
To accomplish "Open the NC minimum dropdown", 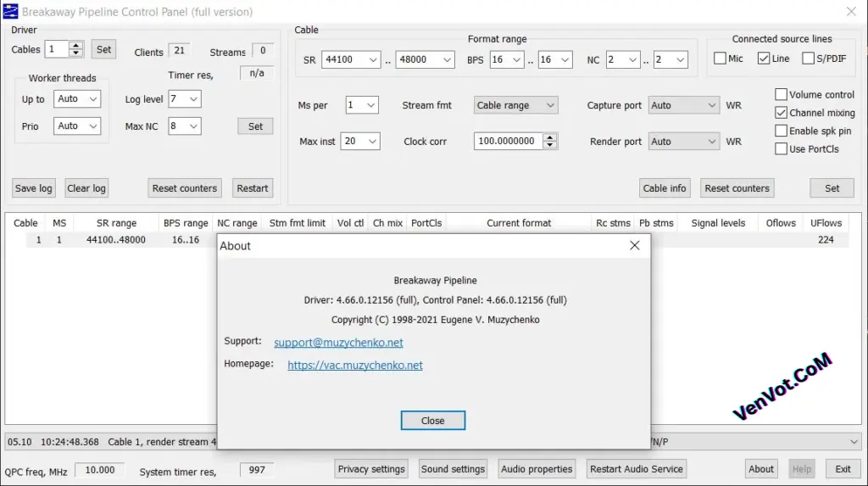I will click(623, 60).
